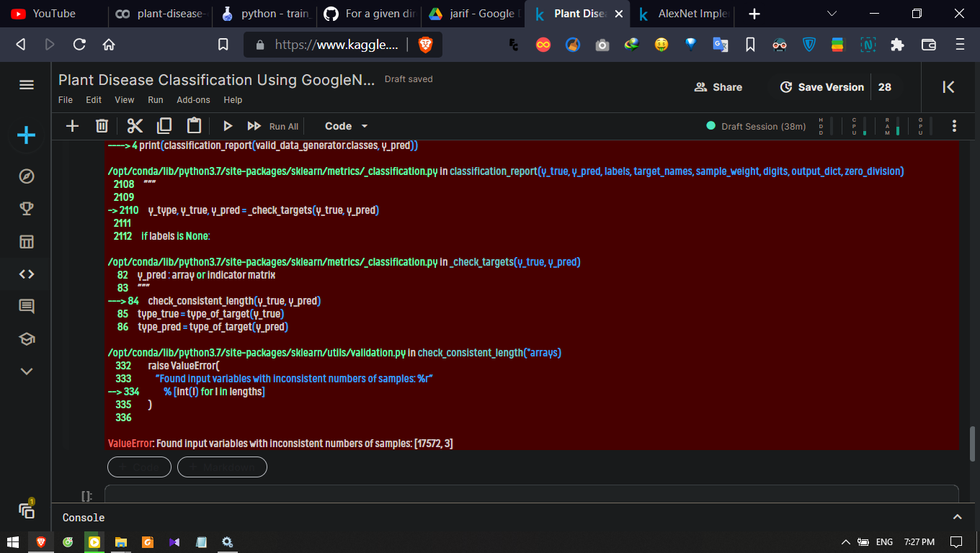This screenshot has height=553, width=980.
Task: Reload the page
Action: [x=79, y=45]
